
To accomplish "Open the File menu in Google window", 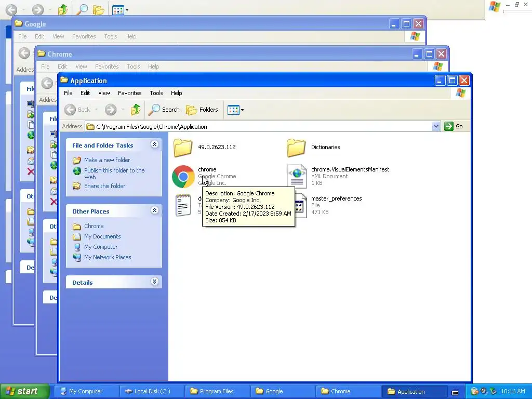I will tap(22, 36).
